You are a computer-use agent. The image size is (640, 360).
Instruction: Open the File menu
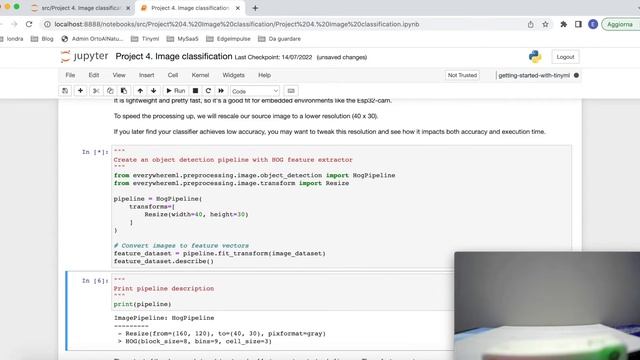click(70, 75)
